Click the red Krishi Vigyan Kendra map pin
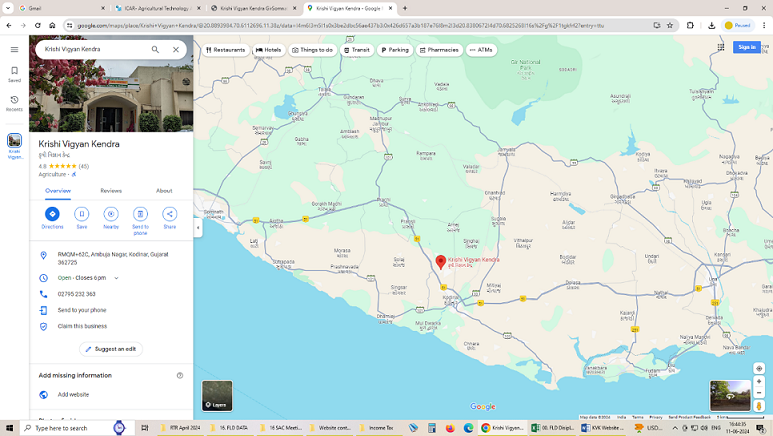The height and width of the screenshot is (436, 773). click(x=441, y=262)
